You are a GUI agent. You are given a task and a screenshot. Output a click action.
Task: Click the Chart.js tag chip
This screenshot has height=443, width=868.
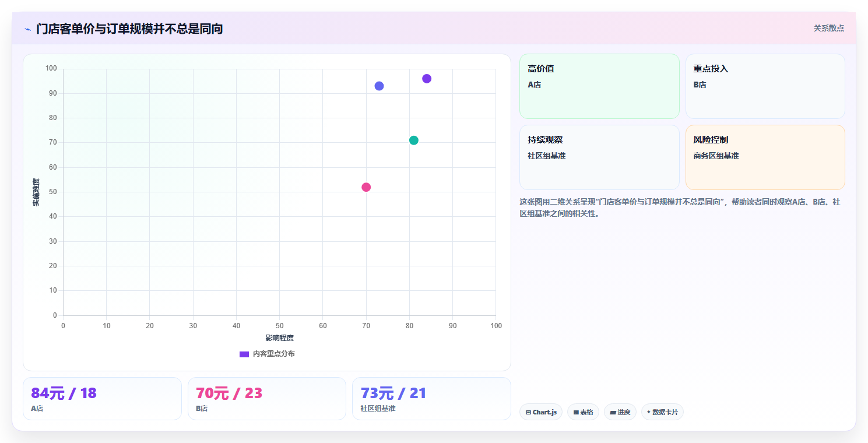point(541,412)
